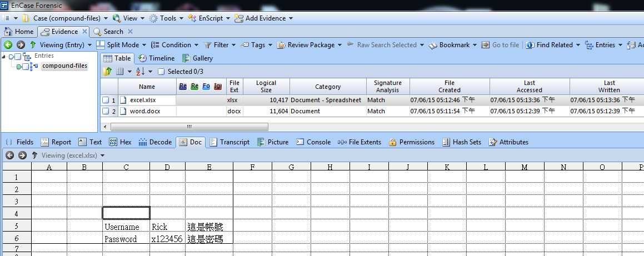Open the Permissions pane tab
The image size is (644, 256).
click(412, 142)
